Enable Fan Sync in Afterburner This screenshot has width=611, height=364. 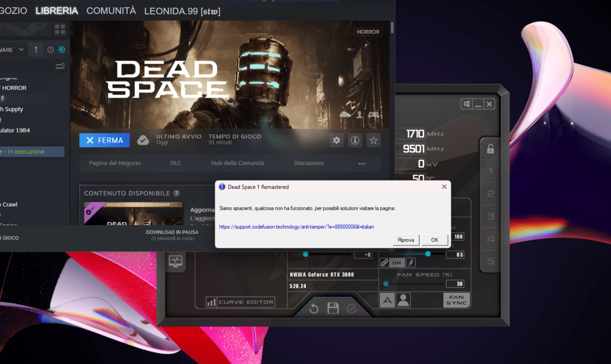[x=456, y=300]
